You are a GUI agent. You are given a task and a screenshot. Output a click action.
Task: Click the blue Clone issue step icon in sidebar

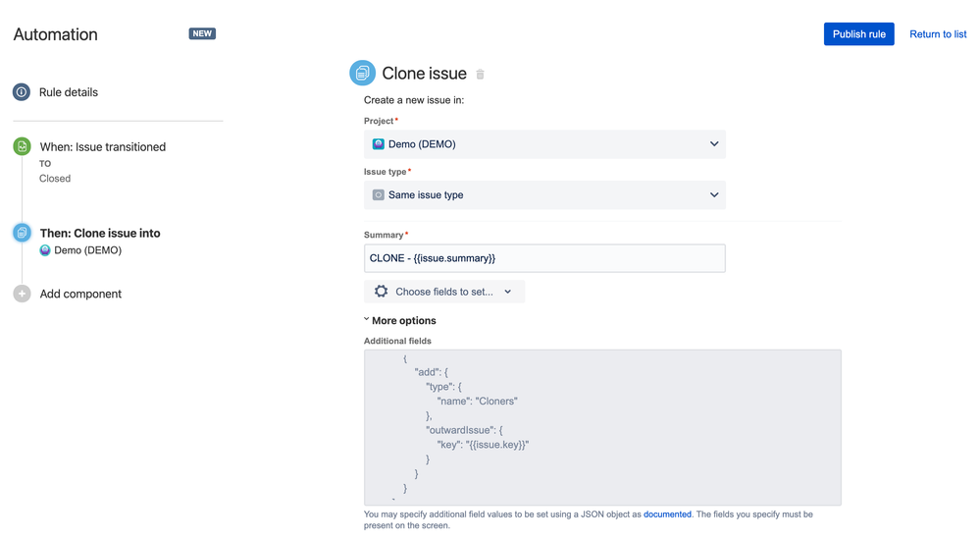point(22,233)
